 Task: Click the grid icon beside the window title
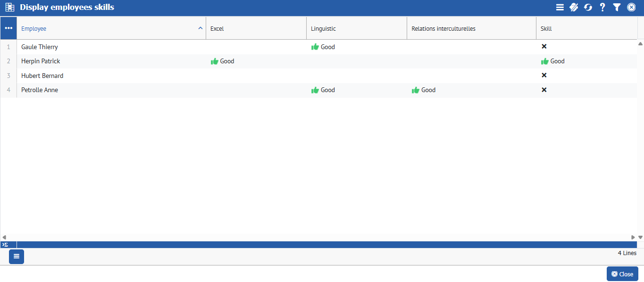pyautogui.click(x=9, y=7)
